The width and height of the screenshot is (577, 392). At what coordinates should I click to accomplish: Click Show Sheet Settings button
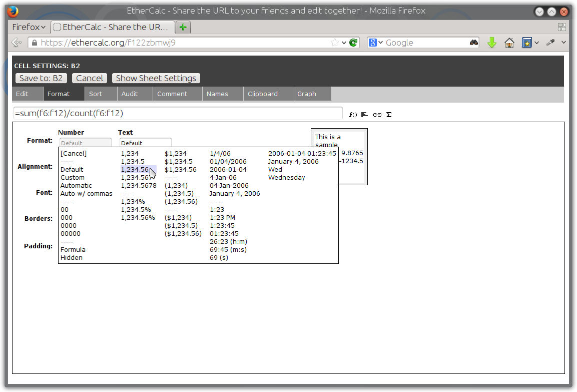coord(156,78)
